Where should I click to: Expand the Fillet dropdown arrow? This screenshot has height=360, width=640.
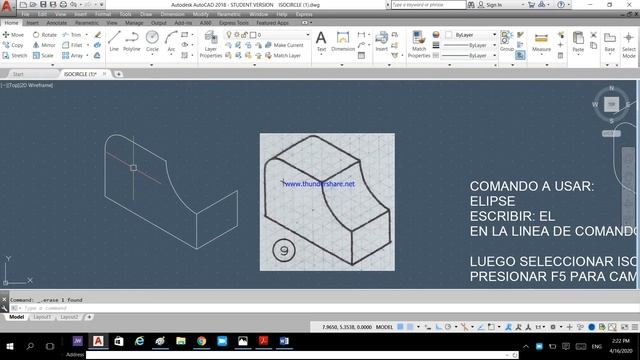point(88,45)
